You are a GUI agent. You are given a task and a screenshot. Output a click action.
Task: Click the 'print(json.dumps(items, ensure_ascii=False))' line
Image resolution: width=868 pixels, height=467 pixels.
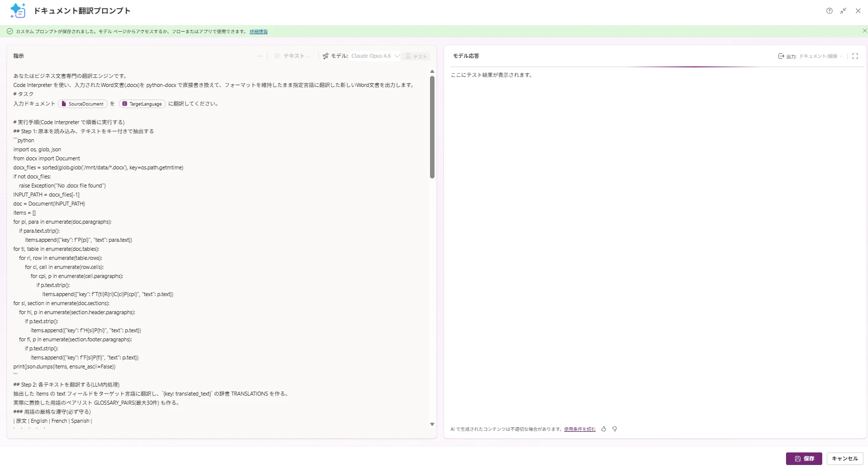[x=64, y=366]
